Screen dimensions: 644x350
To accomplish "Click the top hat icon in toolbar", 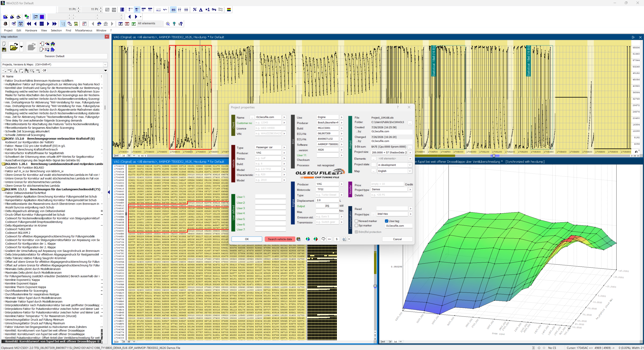I will [5, 24].
